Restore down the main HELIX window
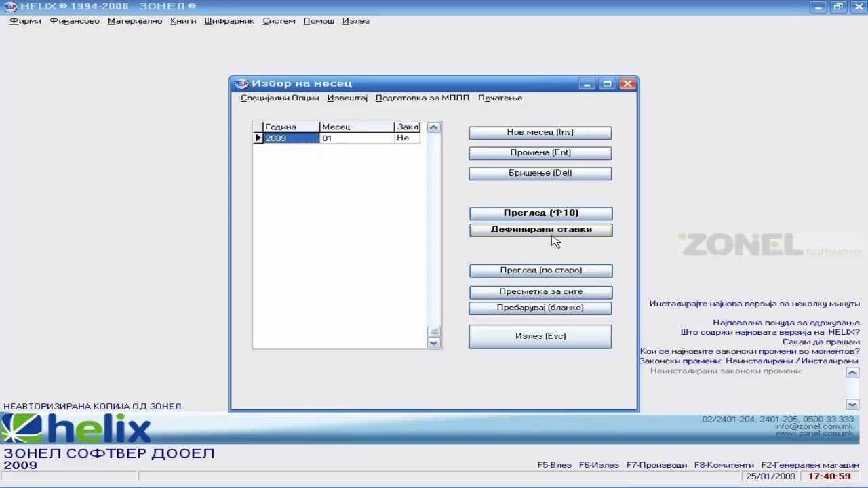The width and height of the screenshot is (868, 488). pos(838,7)
